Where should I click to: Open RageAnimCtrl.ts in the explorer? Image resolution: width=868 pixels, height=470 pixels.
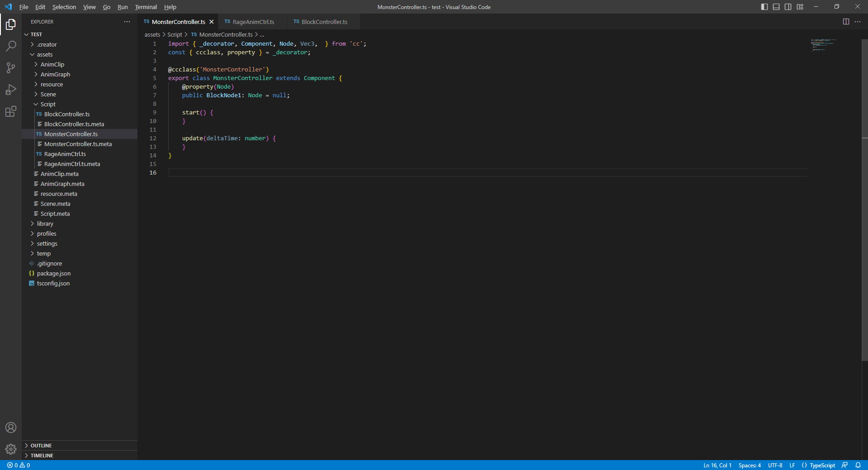(x=80, y=154)
